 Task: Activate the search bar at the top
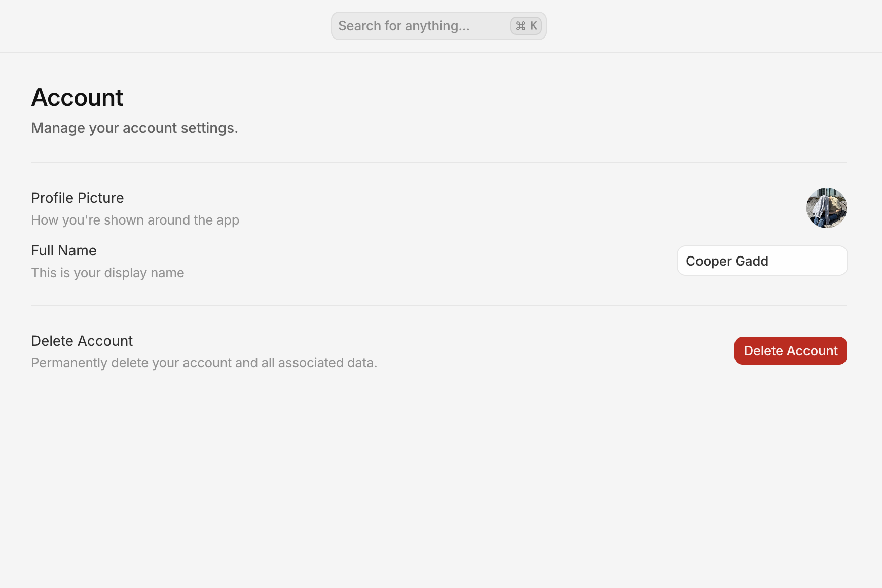tap(438, 25)
